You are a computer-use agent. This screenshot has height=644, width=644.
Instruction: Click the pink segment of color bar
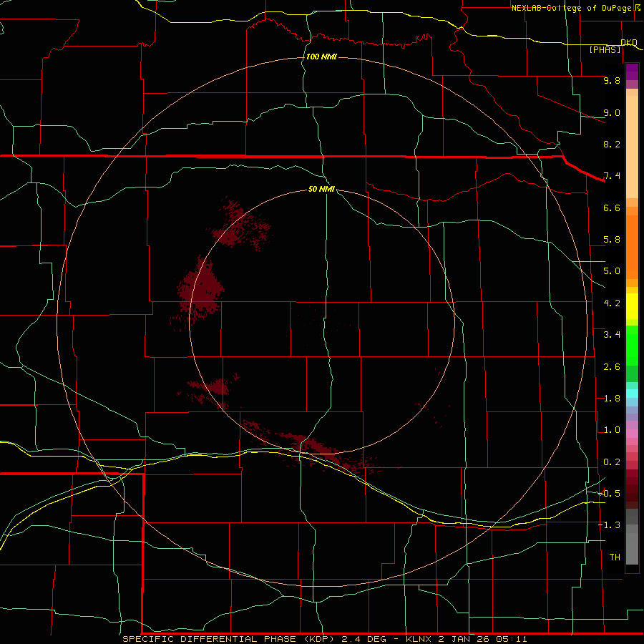(632, 434)
